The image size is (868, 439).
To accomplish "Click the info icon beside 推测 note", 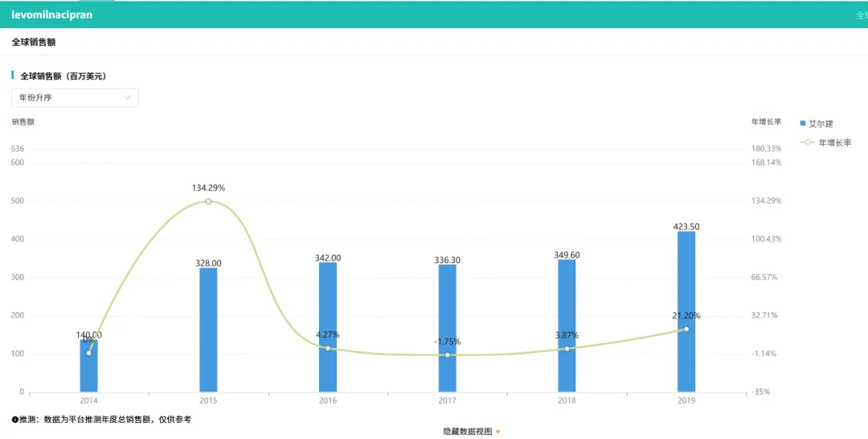I will tap(15, 420).
